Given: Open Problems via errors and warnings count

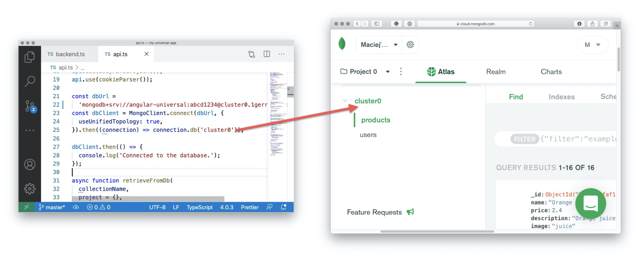Looking at the screenshot, I should tap(99, 207).
